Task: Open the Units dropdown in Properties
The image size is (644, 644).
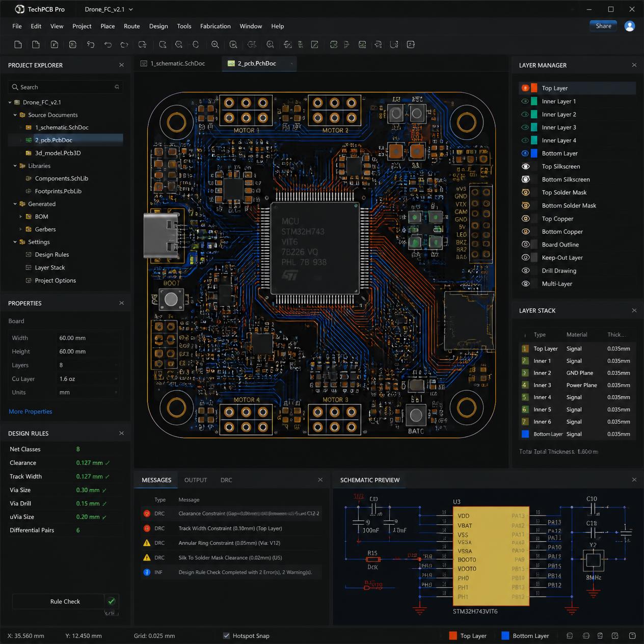Action: pos(89,392)
